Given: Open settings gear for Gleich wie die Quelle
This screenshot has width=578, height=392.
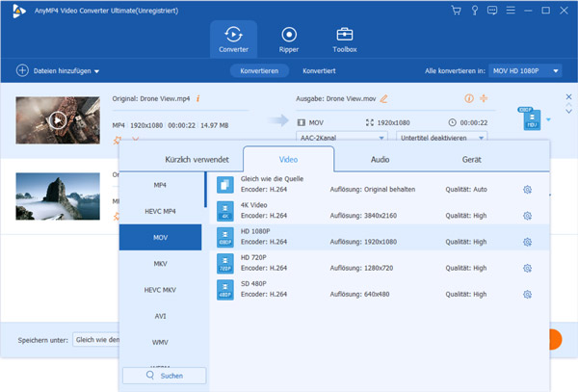Looking at the screenshot, I should 527,190.
